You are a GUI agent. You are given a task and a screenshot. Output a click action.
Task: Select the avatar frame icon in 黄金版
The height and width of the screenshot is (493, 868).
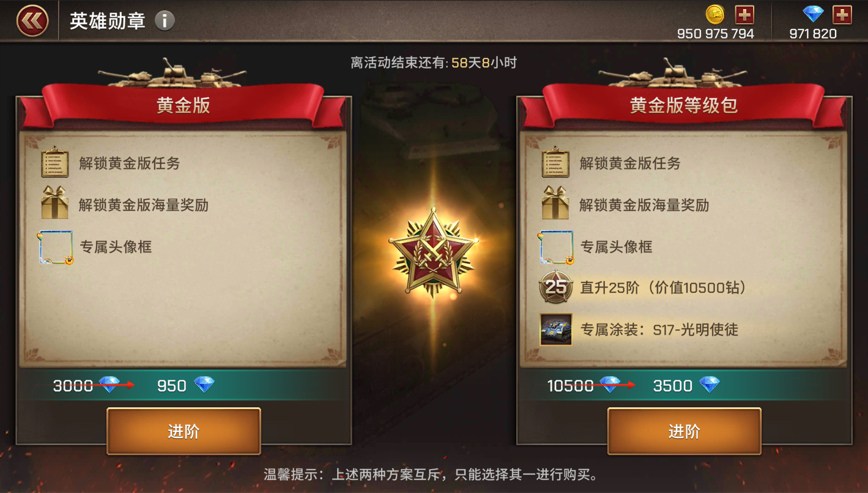tap(56, 247)
